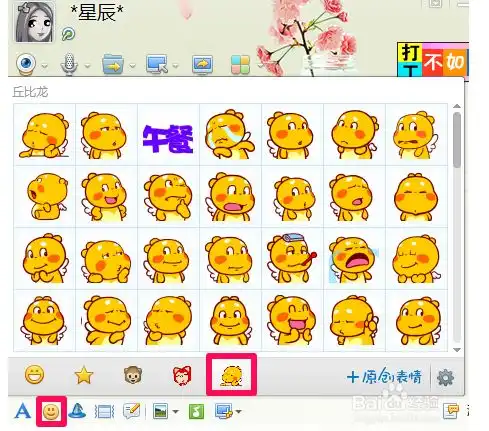The image size is (489, 431).
Task: Start a video call with the webcam icon
Action: [26, 64]
